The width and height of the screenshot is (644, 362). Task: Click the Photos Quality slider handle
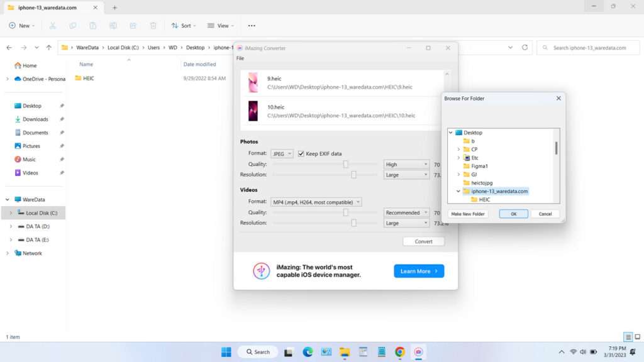click(345, 164)
